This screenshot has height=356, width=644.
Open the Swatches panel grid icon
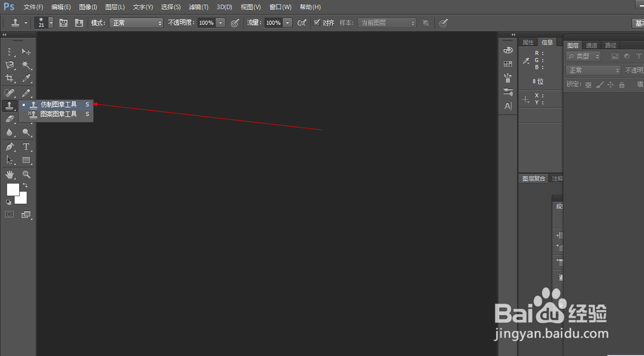[x=508, y=64]
